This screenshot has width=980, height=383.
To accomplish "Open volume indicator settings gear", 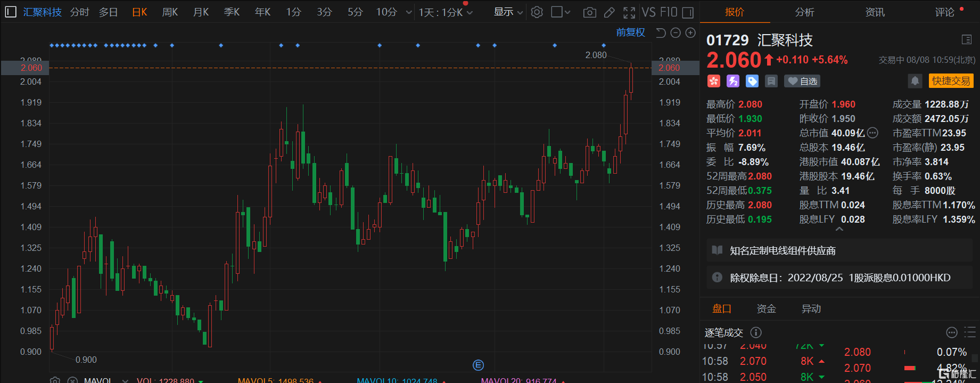I will [x=55, y=380].
